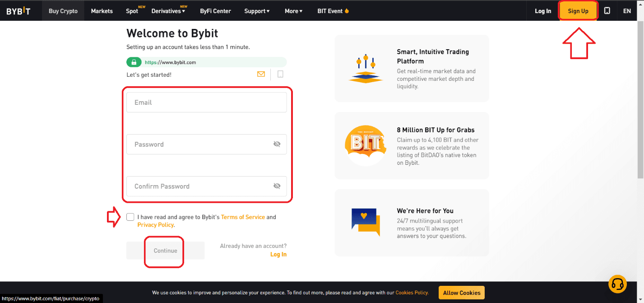Open the BIT Event menu item
Screen dimensions: 644x303
pos(334,11)
